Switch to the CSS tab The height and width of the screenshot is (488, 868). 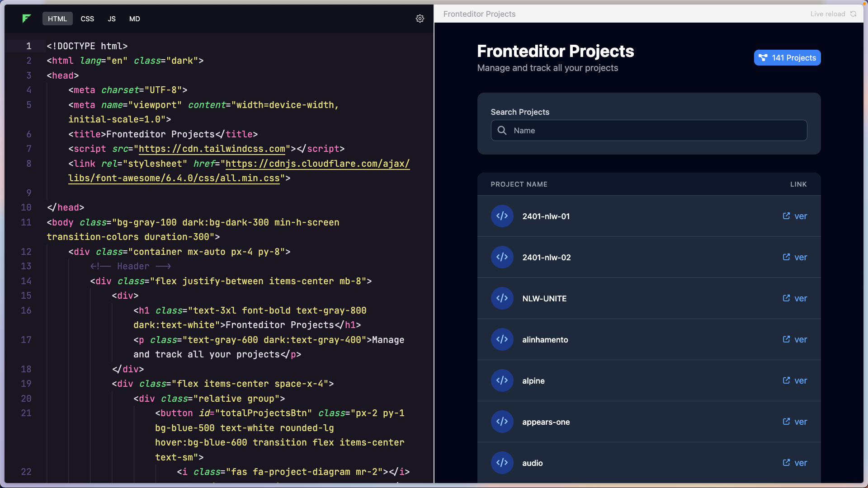tap(87, 19)
